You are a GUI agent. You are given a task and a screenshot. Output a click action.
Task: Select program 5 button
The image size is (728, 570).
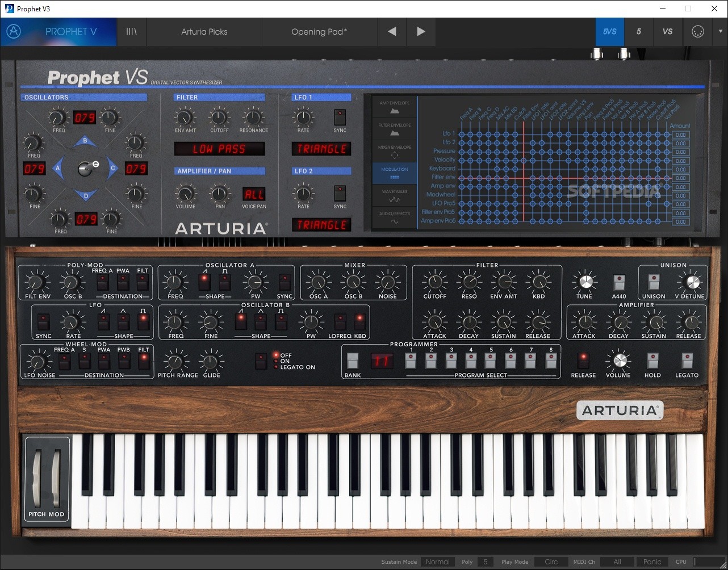point(491,361)
